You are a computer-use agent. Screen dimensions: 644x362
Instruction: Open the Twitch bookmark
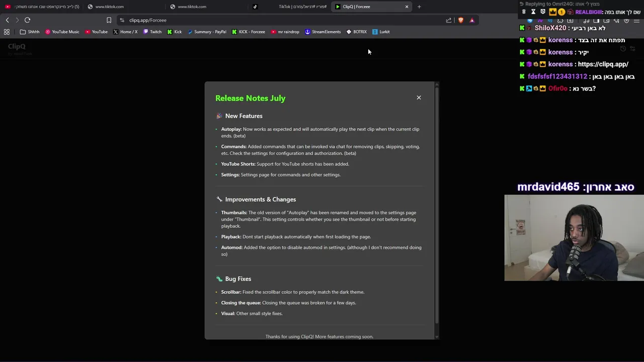(152, 32)
